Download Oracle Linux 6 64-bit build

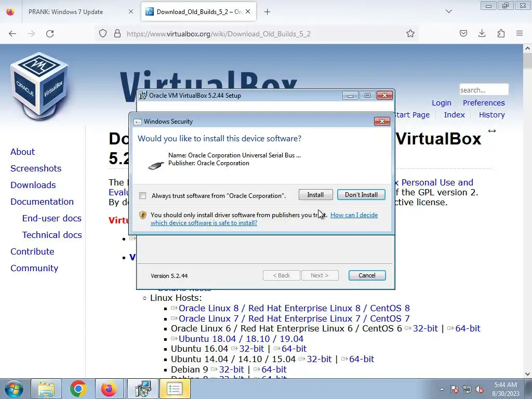pos(468,328)
